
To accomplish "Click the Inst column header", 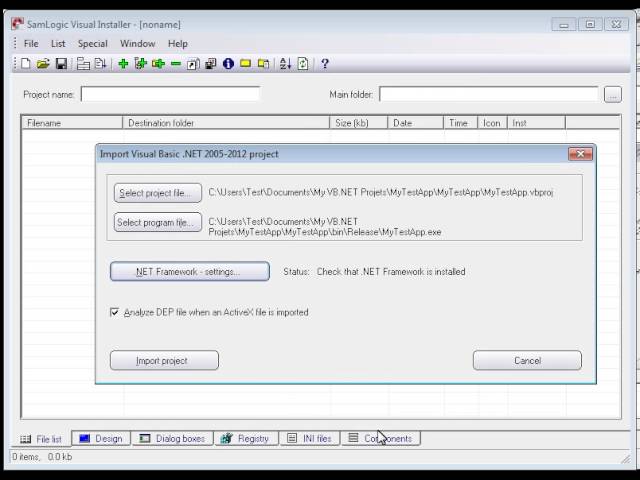I will coord(536,123).
